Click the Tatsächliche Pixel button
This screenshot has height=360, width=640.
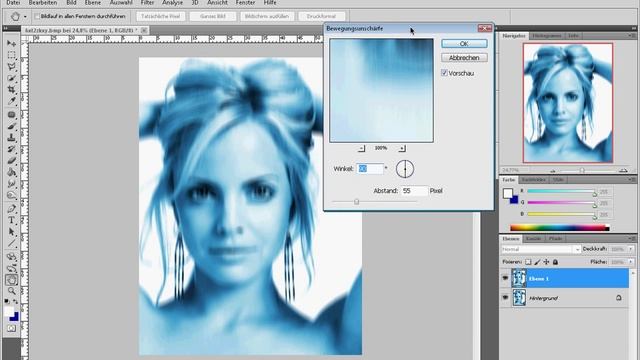(x=160, y=16)
